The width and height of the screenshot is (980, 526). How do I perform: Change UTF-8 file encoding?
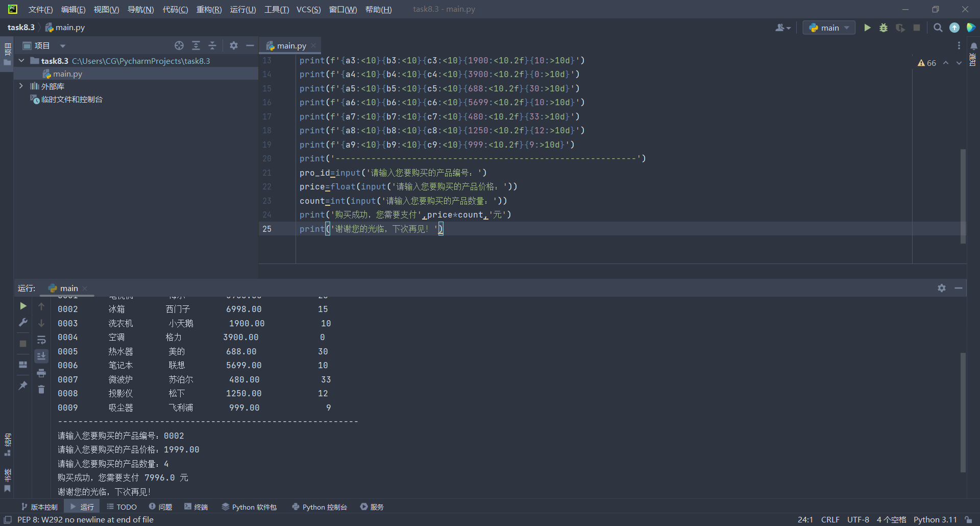(x=858, y=519)
